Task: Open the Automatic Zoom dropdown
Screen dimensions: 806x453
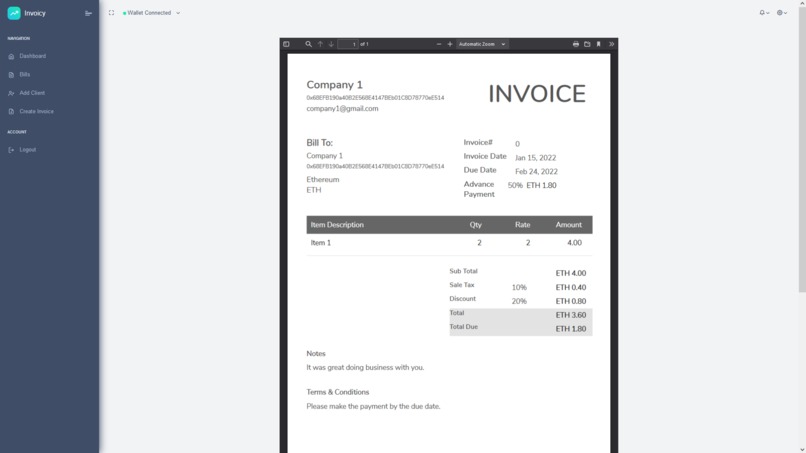Action: [x=482, y=44]
